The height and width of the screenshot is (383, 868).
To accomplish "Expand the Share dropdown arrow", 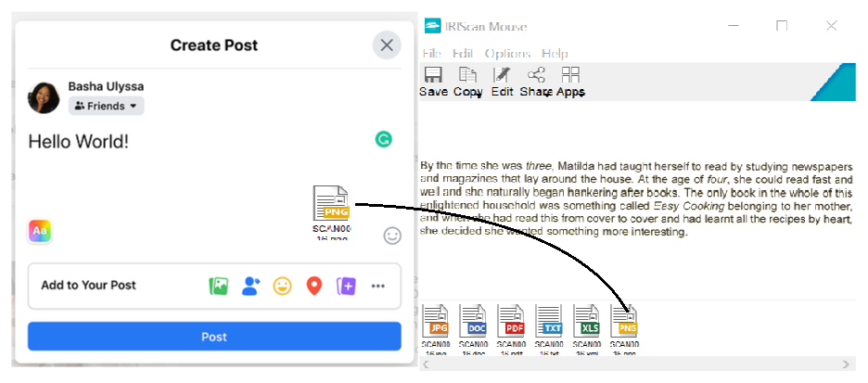I will click(x=546, y=96).
